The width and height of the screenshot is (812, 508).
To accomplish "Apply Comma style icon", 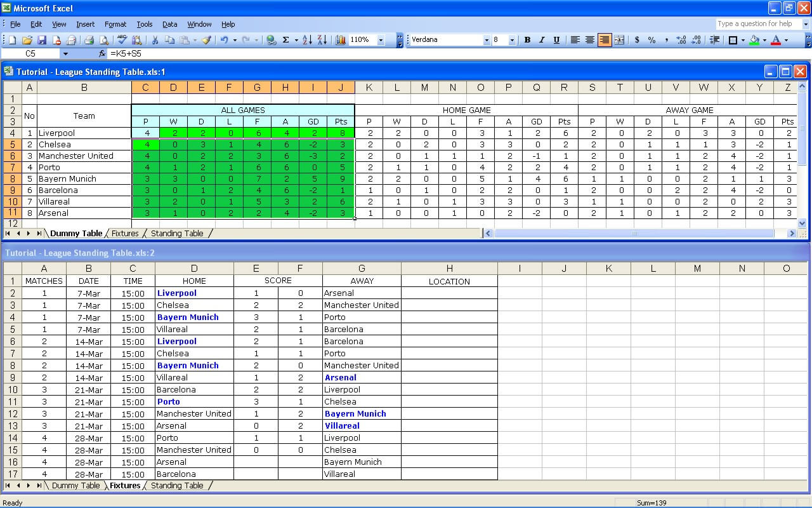I will click(666, 39).
